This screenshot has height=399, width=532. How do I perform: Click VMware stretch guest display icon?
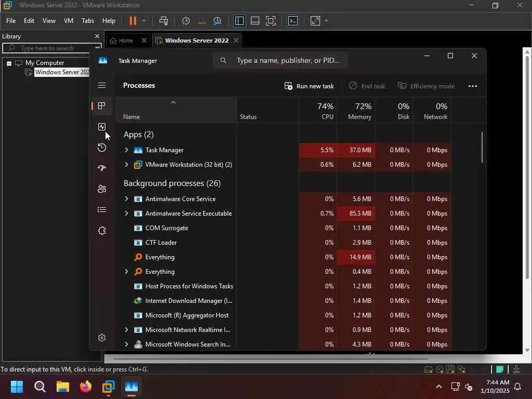click(315, 21)
